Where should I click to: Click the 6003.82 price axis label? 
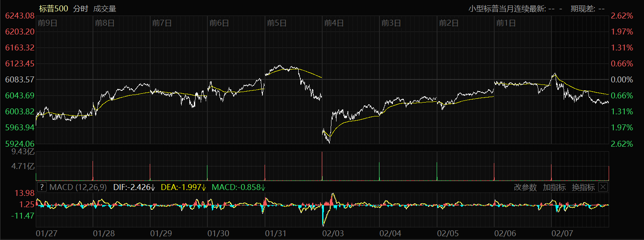[x=19, y=111]
